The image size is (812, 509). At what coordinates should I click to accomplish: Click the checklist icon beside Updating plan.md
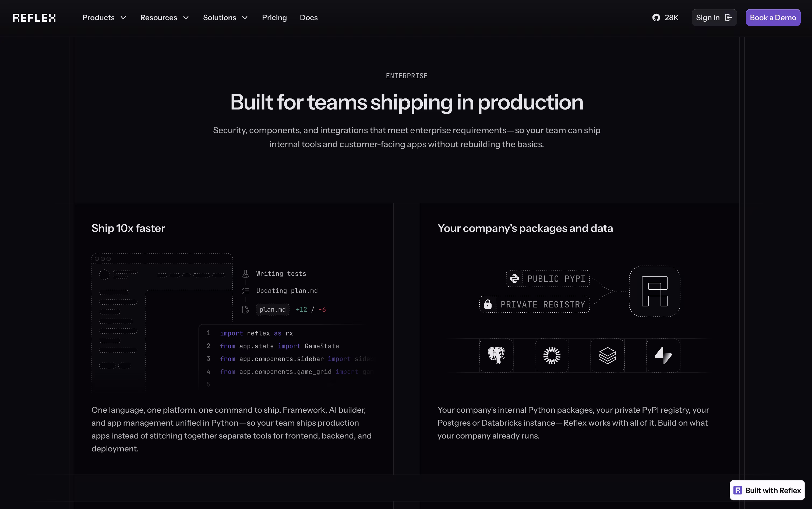(246, 291)
